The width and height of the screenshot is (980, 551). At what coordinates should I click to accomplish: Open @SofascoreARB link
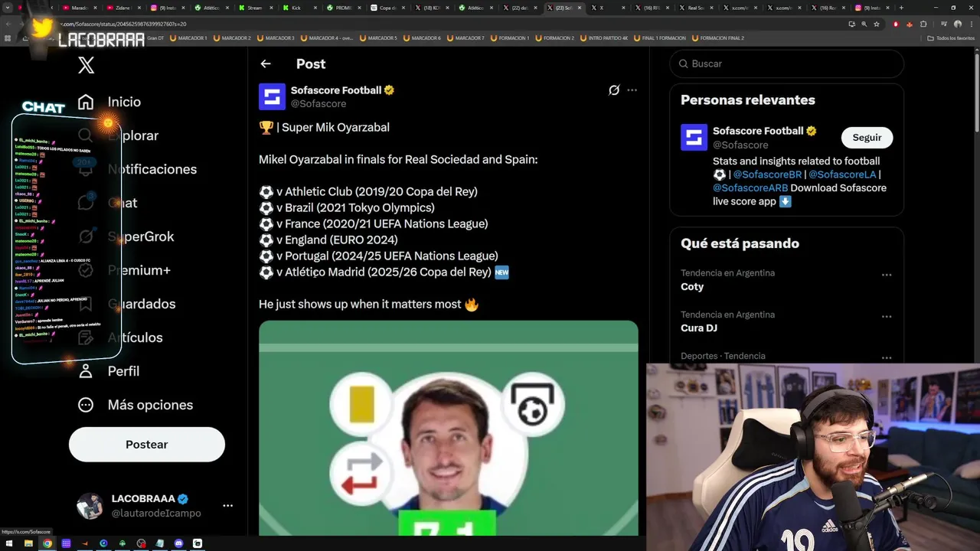click(750, 188)
